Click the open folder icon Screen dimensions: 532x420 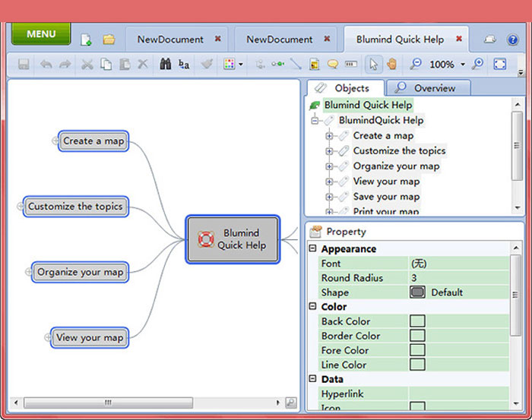pyautogui.click(x=109, y=39)
